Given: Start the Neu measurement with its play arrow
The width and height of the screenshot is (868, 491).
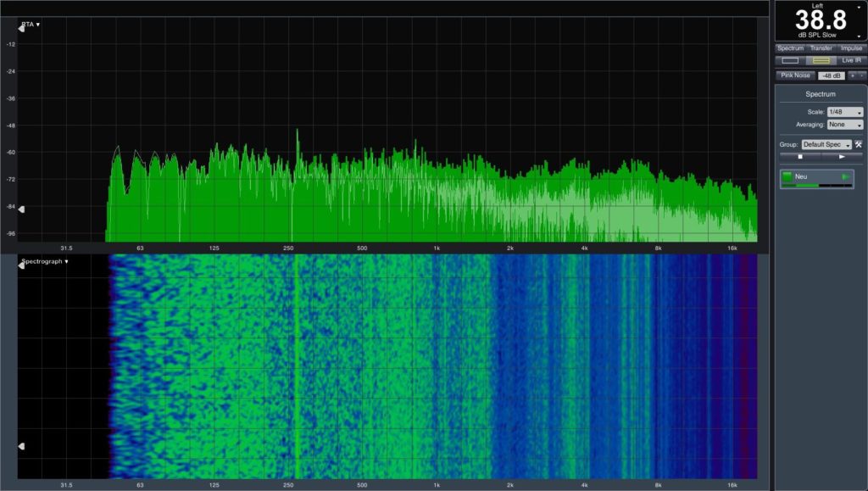Looking at the screenshot, I should tap(845, 176).
